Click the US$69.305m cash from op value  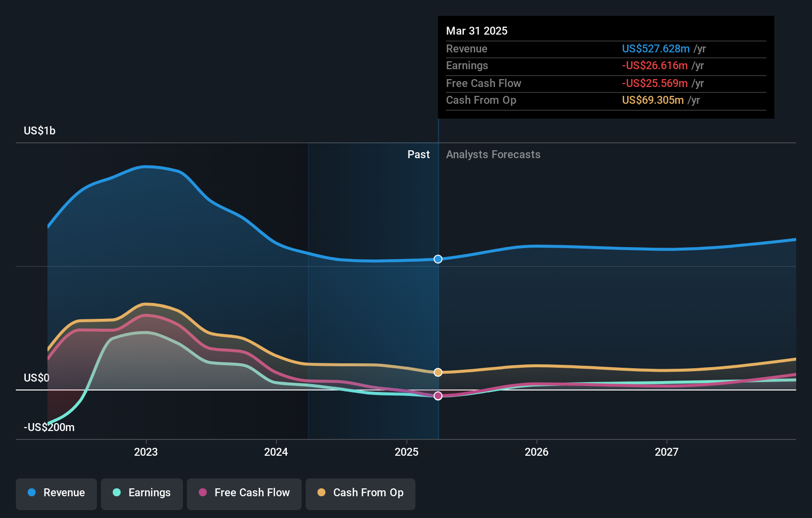(653, 100)
